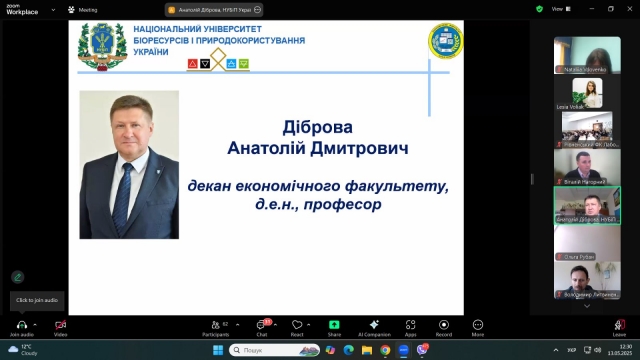640x360 pixels.
Task: Click the React heart icon
Action: (x=297, y=325)
